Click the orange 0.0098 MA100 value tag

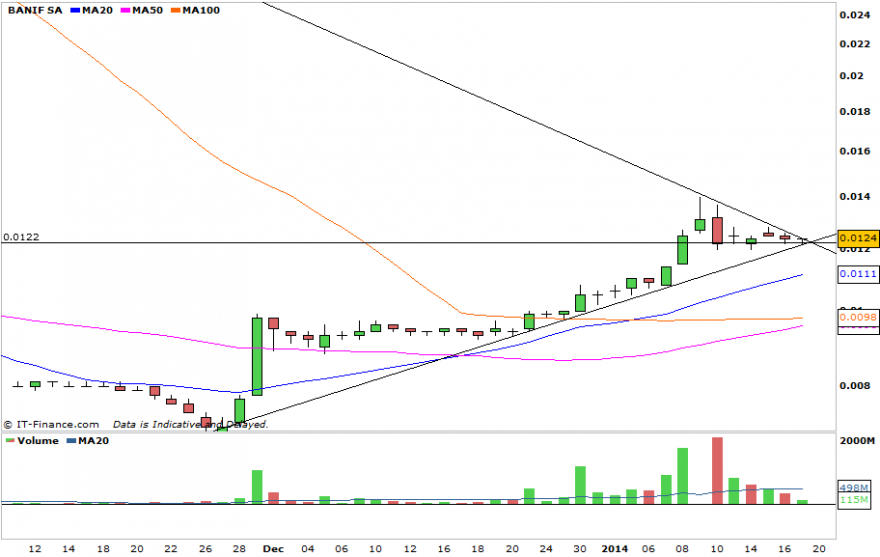(858, 317)
